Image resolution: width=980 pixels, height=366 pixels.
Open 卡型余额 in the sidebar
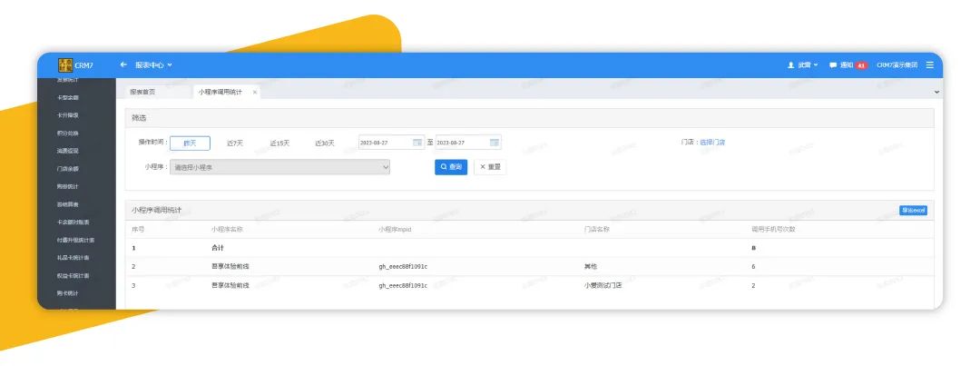[67, 97]
